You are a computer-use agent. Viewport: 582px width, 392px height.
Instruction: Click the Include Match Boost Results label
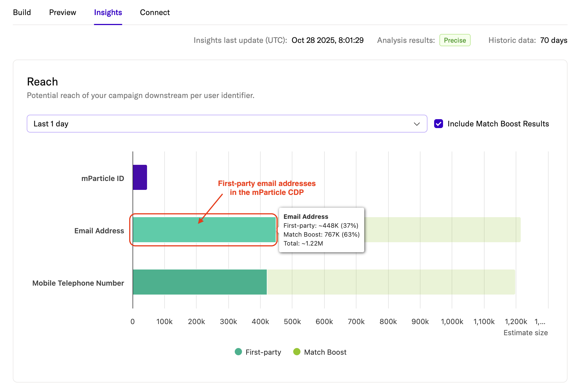(x=498, y=124)
